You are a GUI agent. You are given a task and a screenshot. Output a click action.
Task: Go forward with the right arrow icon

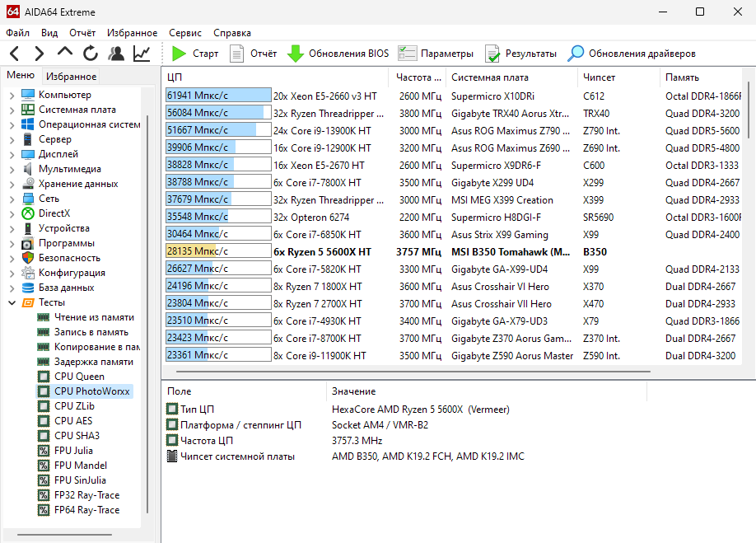[40, 53]
